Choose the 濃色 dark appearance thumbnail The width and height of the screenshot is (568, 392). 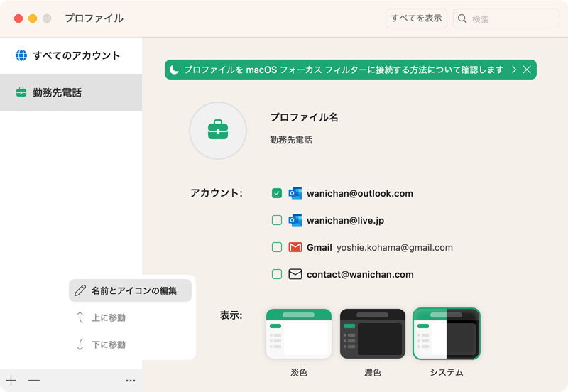(373, 334)
